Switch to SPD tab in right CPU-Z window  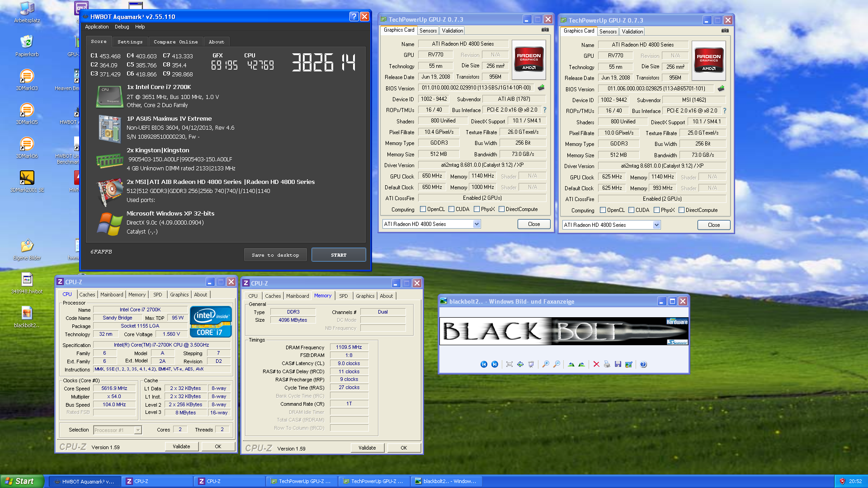(344, 296)
